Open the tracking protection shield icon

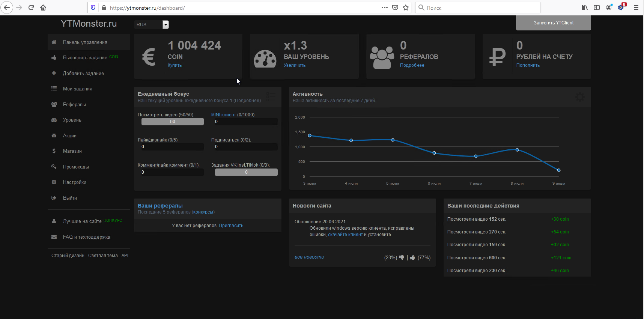coord(93,8)
